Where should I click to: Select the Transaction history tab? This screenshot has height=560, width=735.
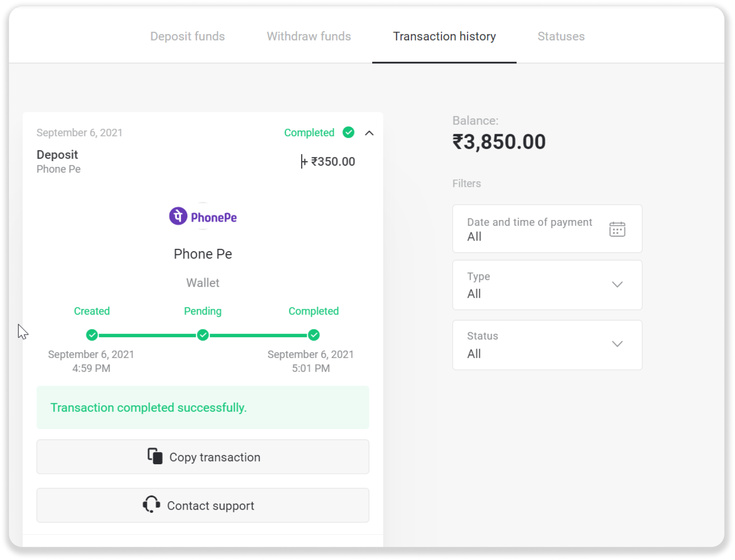(444, 36)
